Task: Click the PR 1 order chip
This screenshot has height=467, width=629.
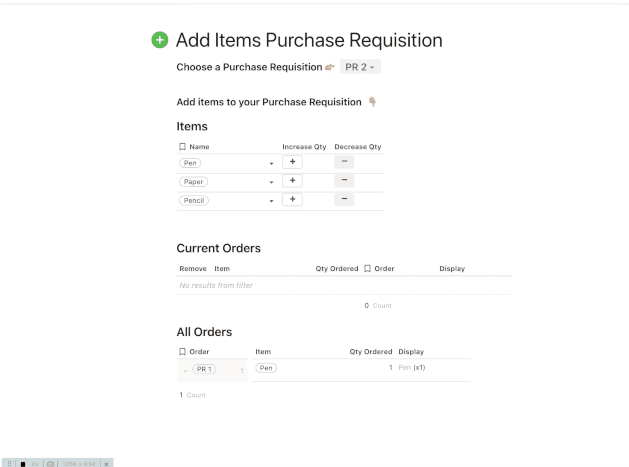Action: (204, 370)
